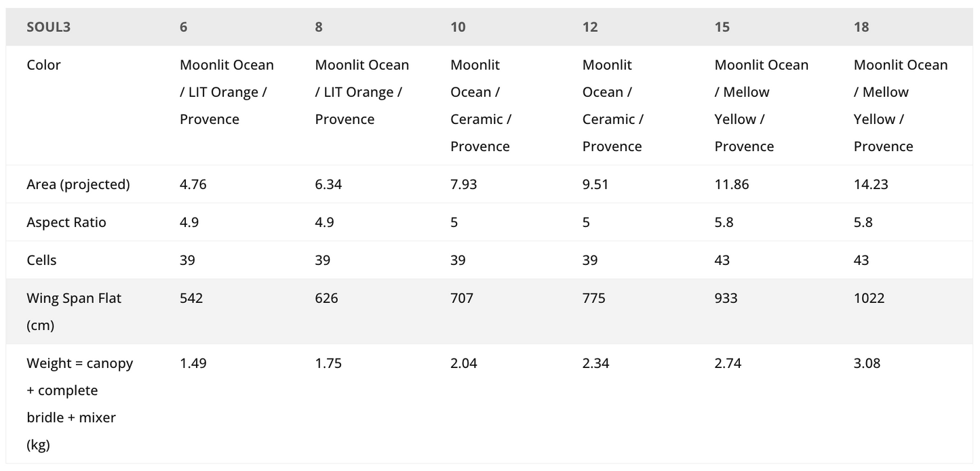980x471 pixels.
Task: Select the 7.93 area cell
Action: pyautogui.click(x=464, y=184)
